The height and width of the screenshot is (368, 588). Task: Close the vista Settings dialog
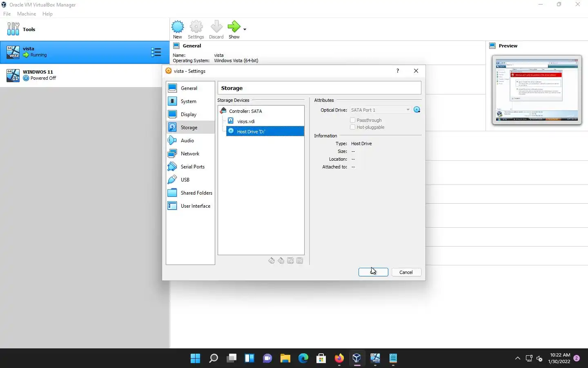pyautogui.click(x=416, y=71)
